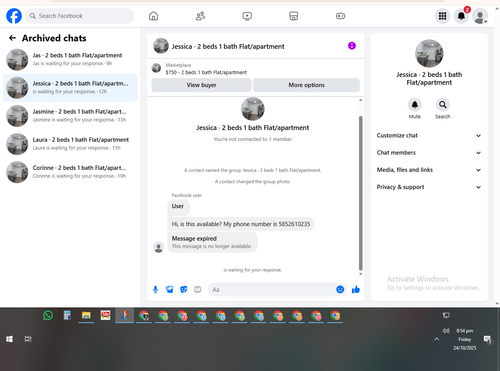This screenshot has height=371, width=500.
Task: Open the Jas archived chat
Action: pyautogui.click(x=70, y=59)
